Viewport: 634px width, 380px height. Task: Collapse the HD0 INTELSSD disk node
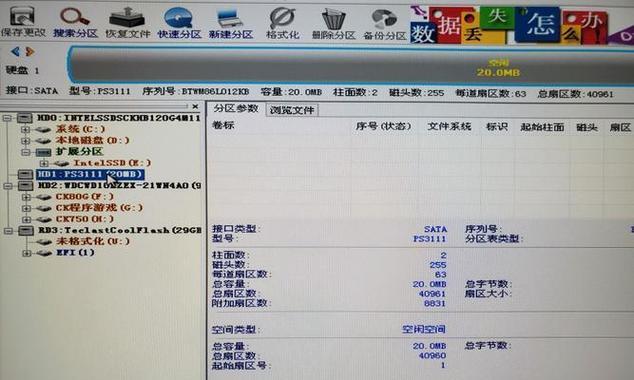click(x=7, y=118)
